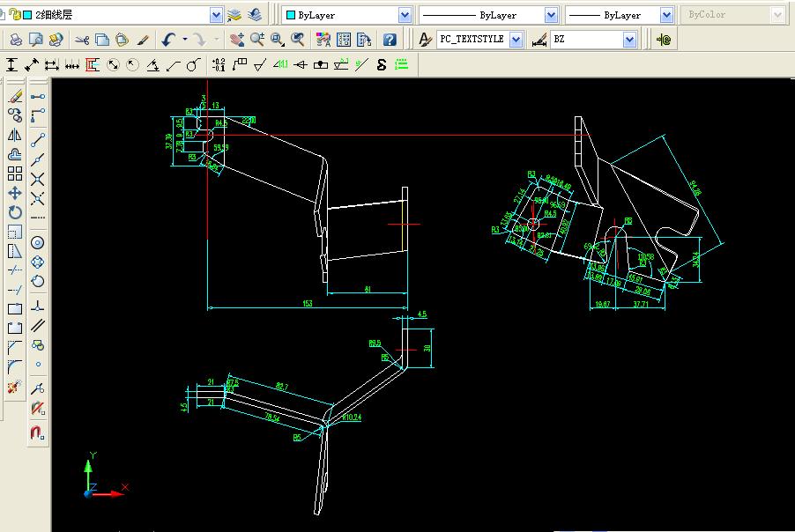Viewport: 795px width, 532px height.
Task: Click the green symbol icon beside the BZ dropdown
Action: click(663, 39)
